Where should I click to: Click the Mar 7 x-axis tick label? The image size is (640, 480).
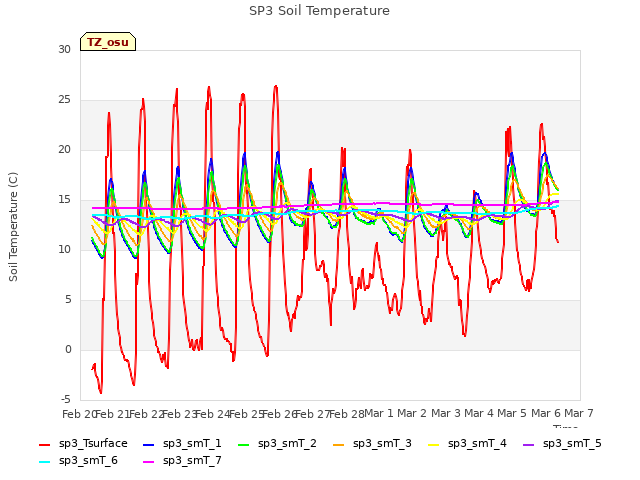pyautogui.click(x=579, y=413)
